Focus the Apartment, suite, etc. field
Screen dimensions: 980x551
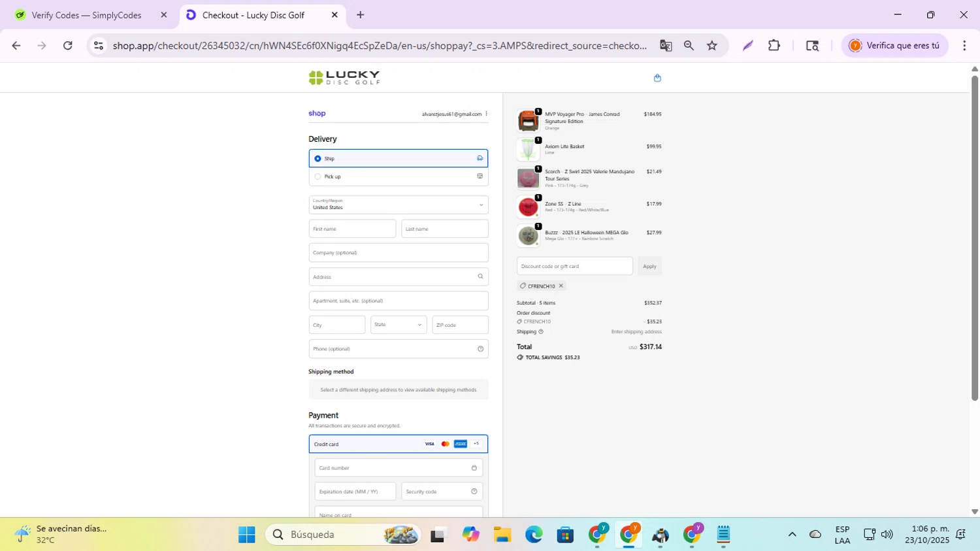click(x=399, y=301)
